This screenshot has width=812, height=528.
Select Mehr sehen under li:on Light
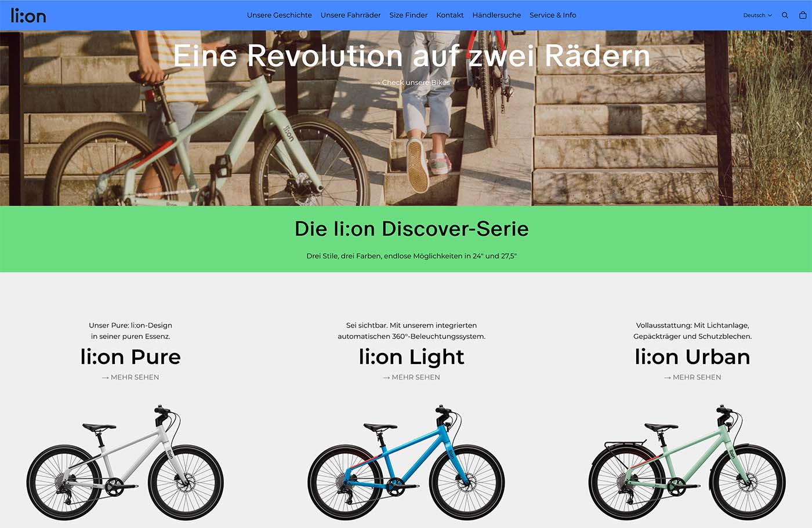point(412,377)
